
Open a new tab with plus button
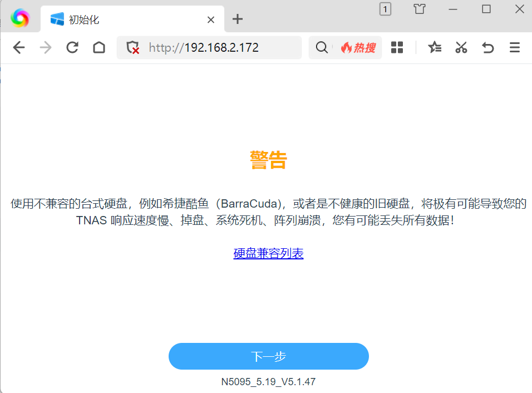[238, 19]
